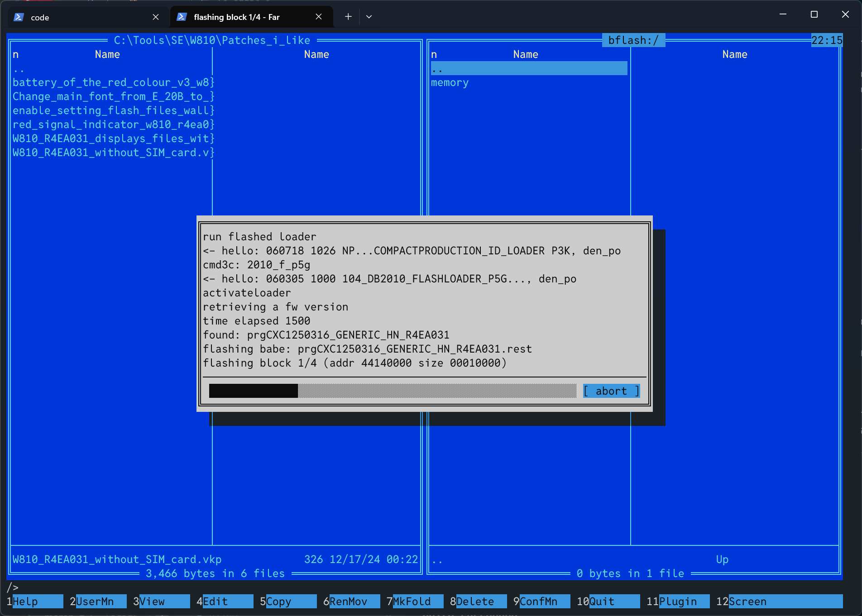Click the left panel path title C:\Tools\SE\W810\Patches_i_like
The width and height of the screenshot is (862, 616).
click(x=212, y=40)
